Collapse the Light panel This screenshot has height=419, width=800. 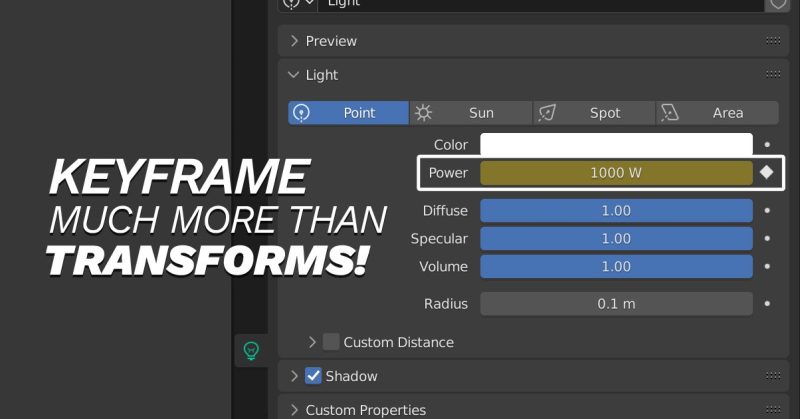tap(294, 75)
